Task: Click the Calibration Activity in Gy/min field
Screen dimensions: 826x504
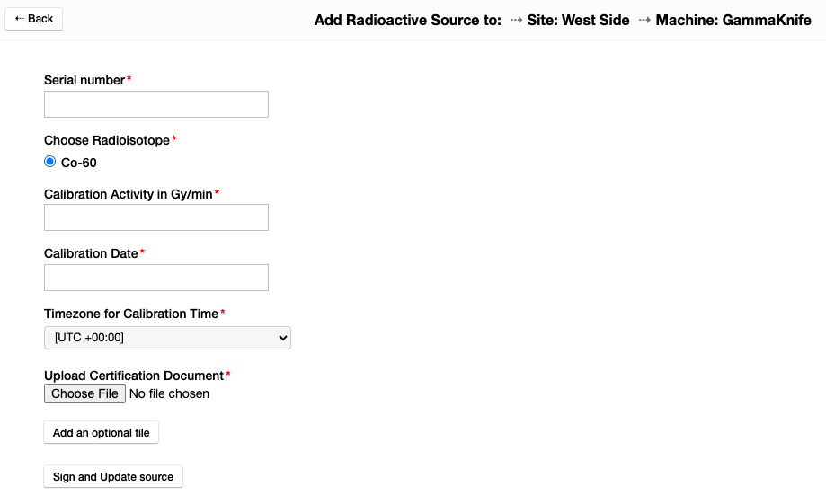Action: 156,217
